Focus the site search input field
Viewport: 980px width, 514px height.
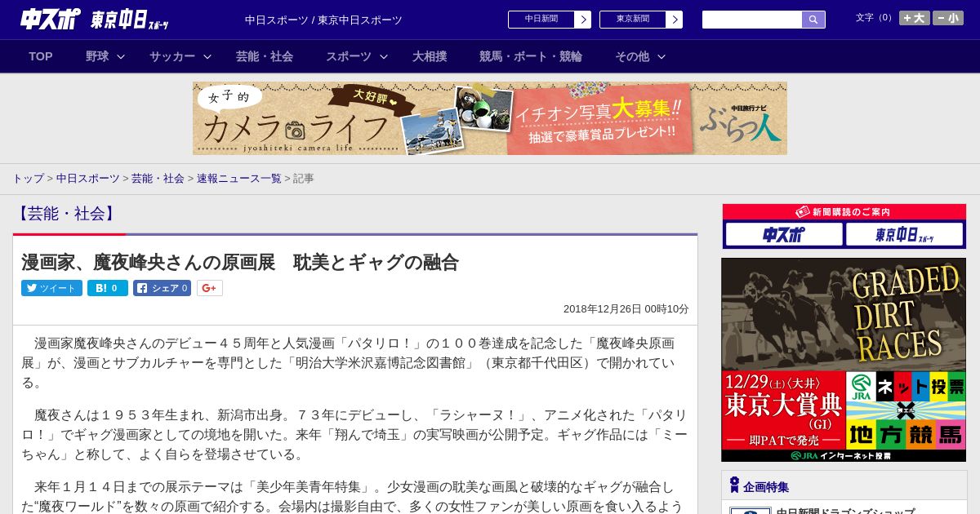752,20
